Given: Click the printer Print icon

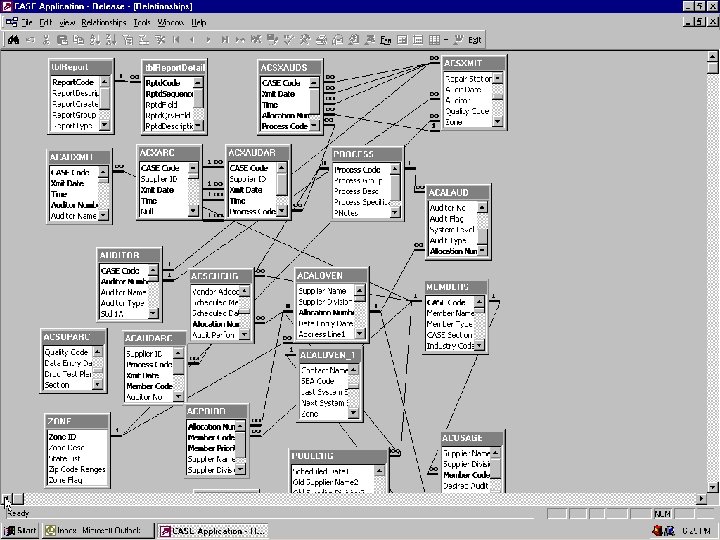Looking at the screenshot, I should [x=321, y=40].
